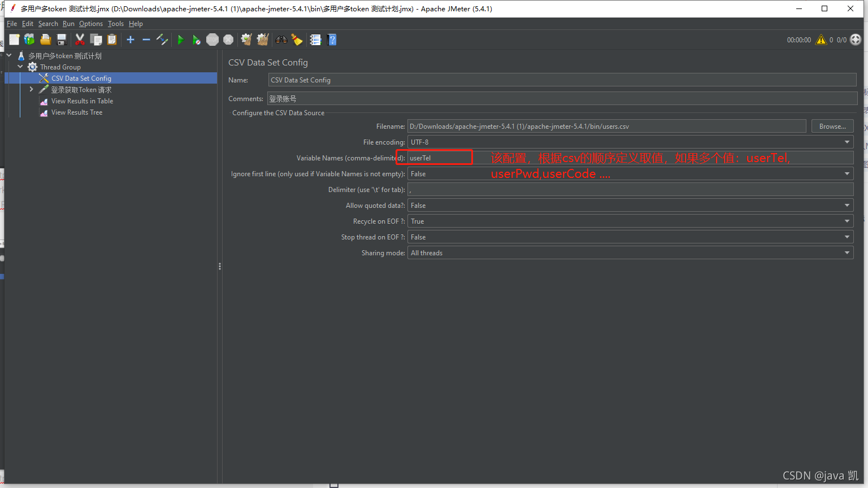Open the Run menu

pyautogui.click(x=68, y=24)
